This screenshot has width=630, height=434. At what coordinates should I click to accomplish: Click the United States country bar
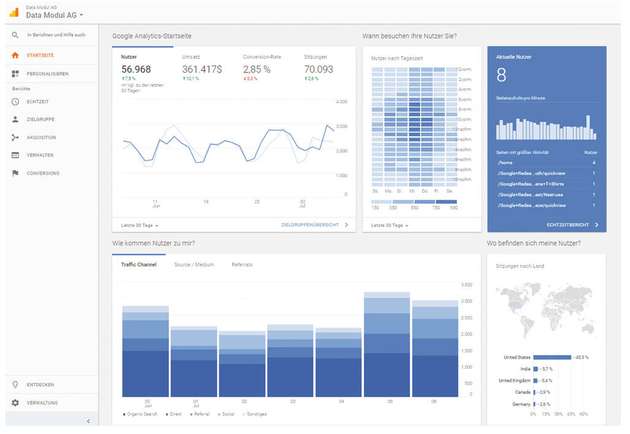point(552,357)
